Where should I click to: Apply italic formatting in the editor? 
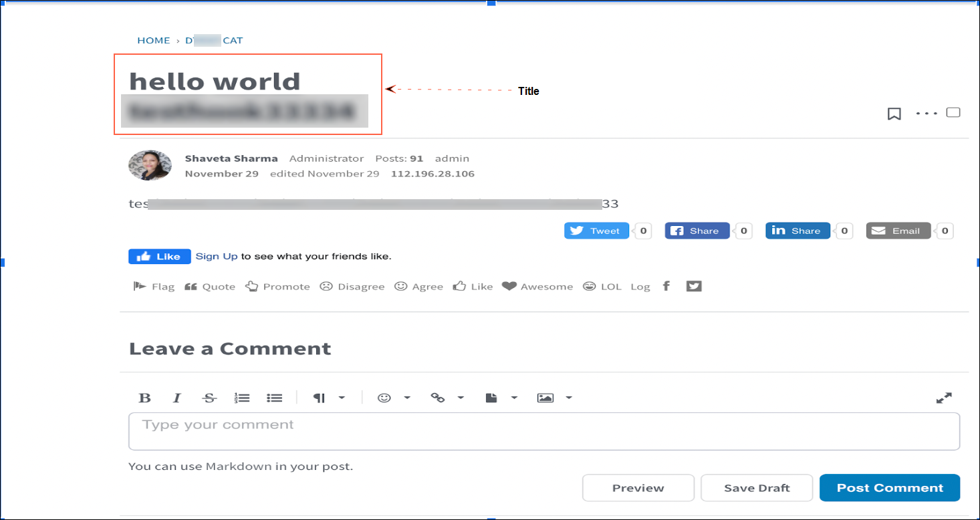coord(177,398)
